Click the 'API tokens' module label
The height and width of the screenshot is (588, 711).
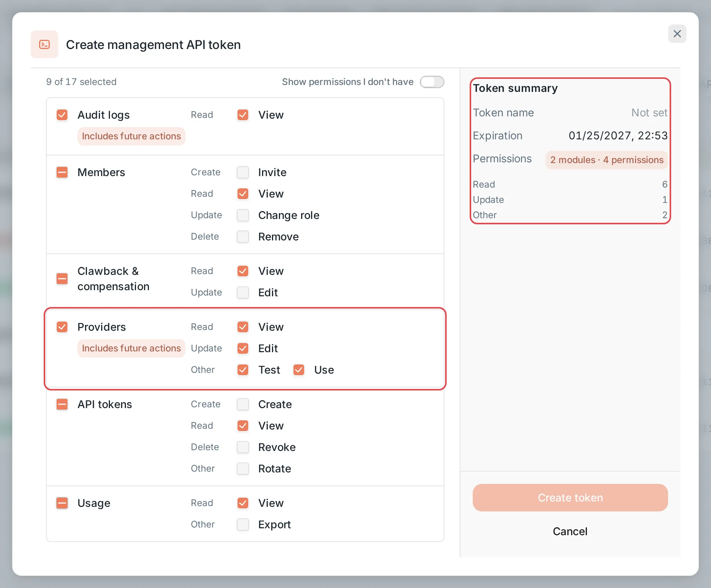105,404
